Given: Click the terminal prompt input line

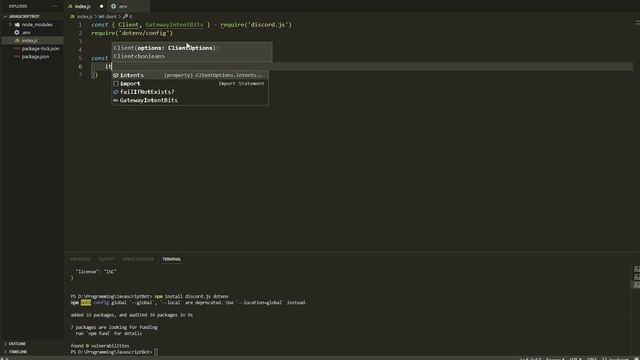Looking at the screenshot, I should (x=114, y=352).
